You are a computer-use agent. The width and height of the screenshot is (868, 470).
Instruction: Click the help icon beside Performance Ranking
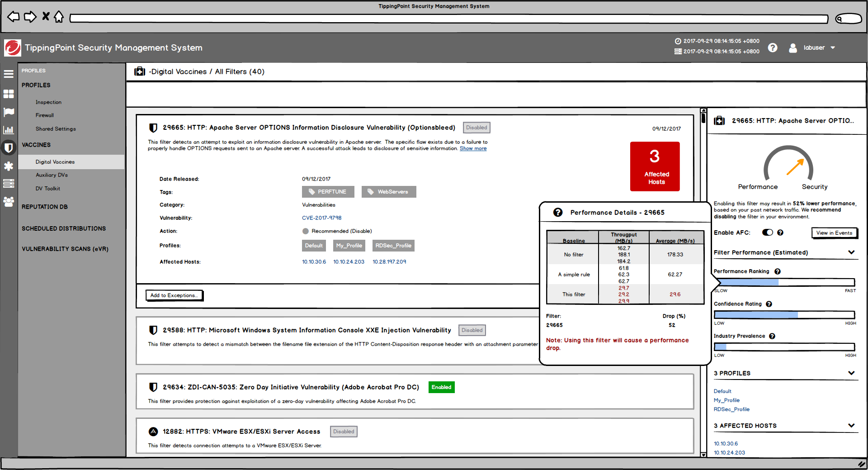tap(778, 271)
